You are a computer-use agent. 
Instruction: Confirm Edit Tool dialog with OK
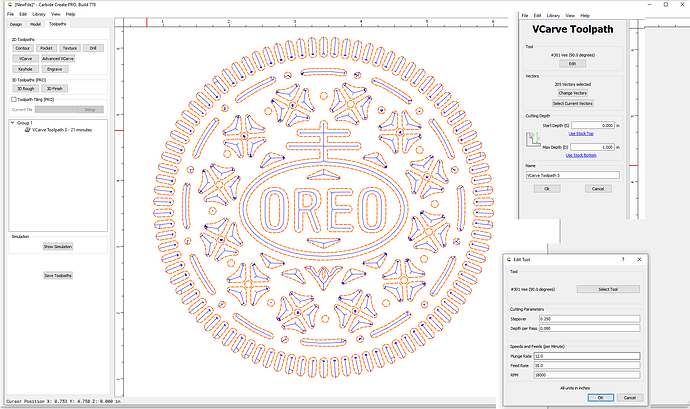coord(601,398)
